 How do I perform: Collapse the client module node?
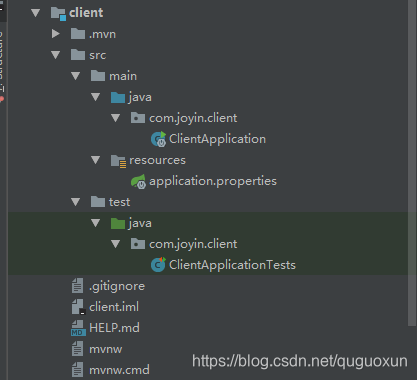35,13
